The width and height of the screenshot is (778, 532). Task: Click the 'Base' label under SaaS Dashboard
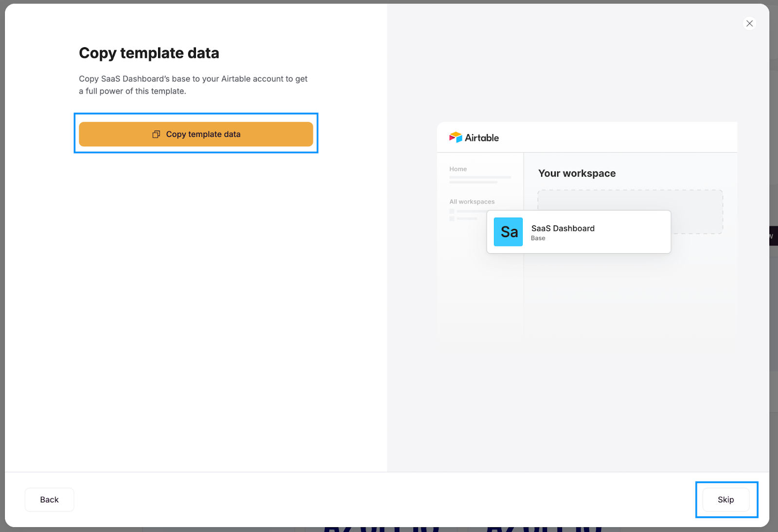[x=538, y=238]
